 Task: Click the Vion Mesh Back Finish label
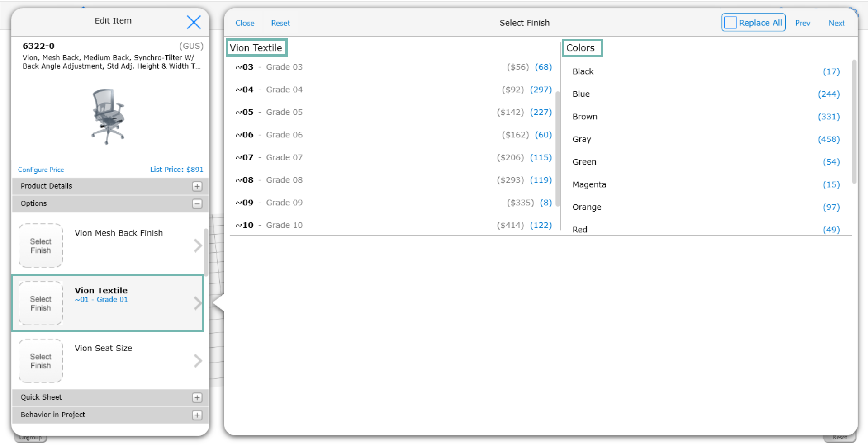click(119, 233)
